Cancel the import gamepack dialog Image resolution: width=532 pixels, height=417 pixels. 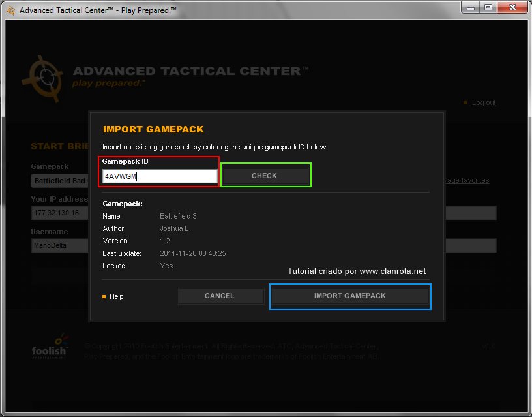pyautogui.click(x=220, y=296)
